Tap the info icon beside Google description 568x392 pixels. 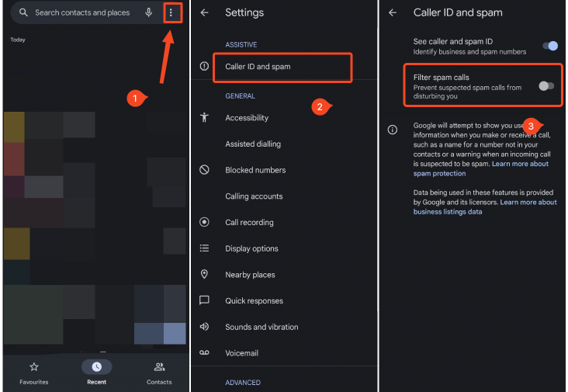393,130
